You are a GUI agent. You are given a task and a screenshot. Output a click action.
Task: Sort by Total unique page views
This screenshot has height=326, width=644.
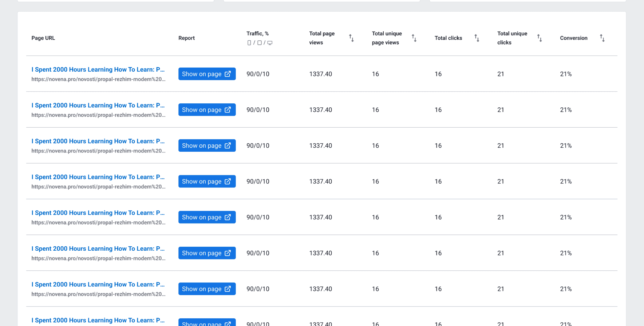pos(414,38)
